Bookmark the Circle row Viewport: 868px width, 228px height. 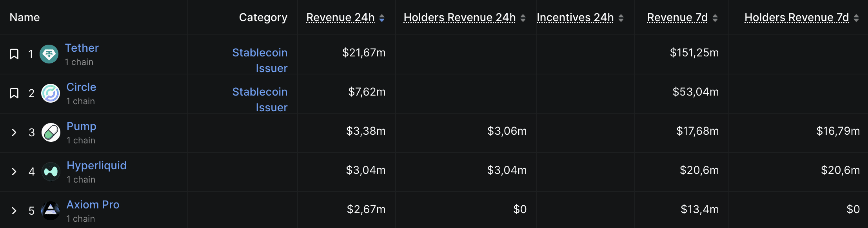coord(14,93)
